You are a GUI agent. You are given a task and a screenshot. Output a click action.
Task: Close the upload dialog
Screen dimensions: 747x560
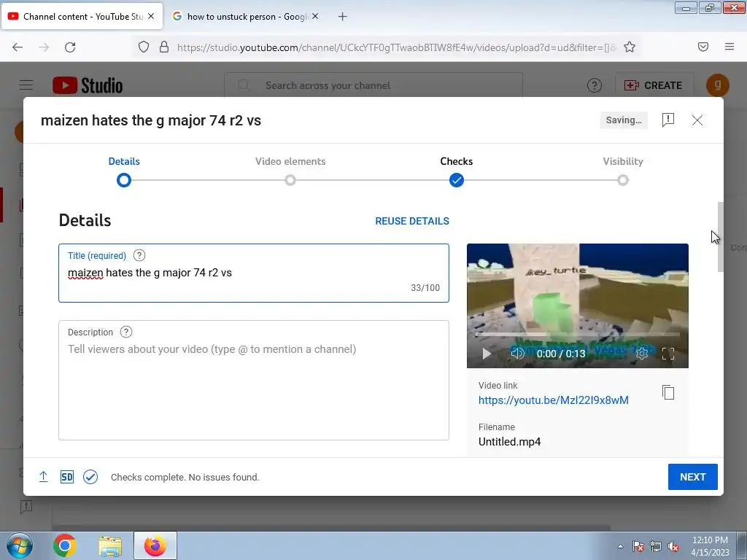coord(697,120)
